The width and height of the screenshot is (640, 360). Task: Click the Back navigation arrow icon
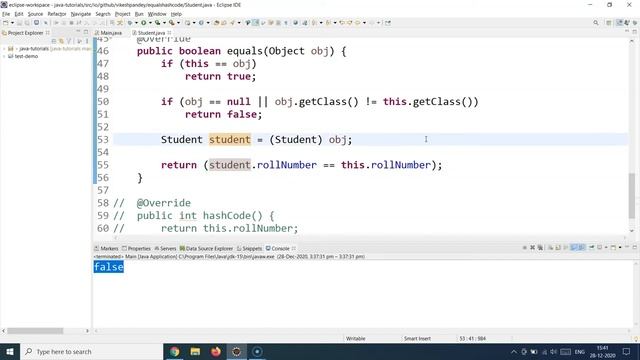pos(358,23)
